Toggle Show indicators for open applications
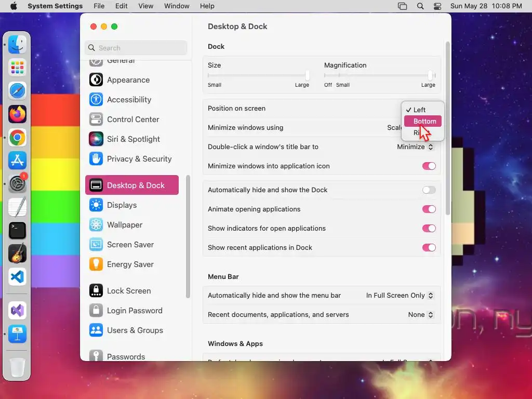Image resolution: width=532 pixels, height=399 pixels. pyautogui.click(x=429, y=229)
